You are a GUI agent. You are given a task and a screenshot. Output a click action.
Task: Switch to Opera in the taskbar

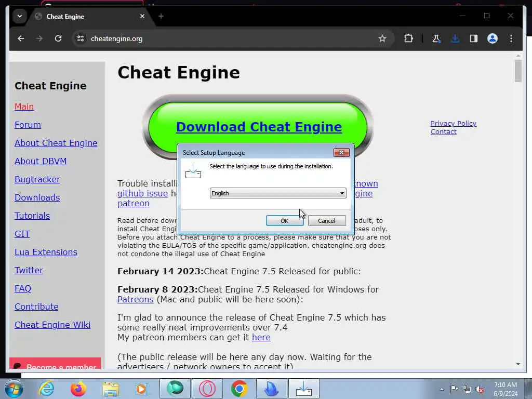pos(207,389)
